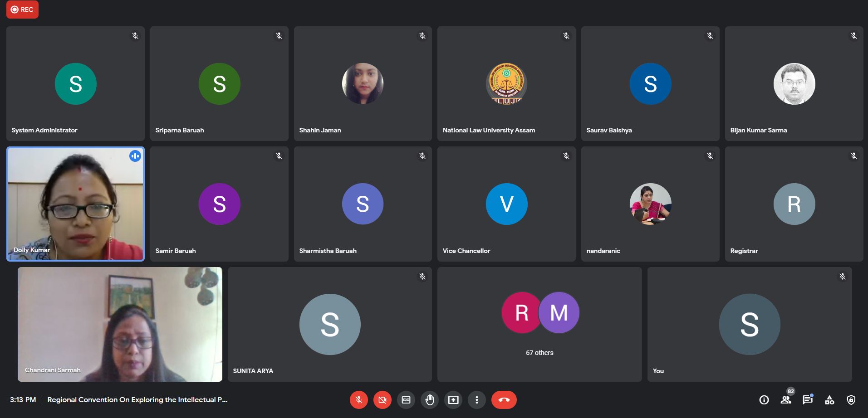
Task: Select the 67 others participants tile
Action: click(539, 324)
